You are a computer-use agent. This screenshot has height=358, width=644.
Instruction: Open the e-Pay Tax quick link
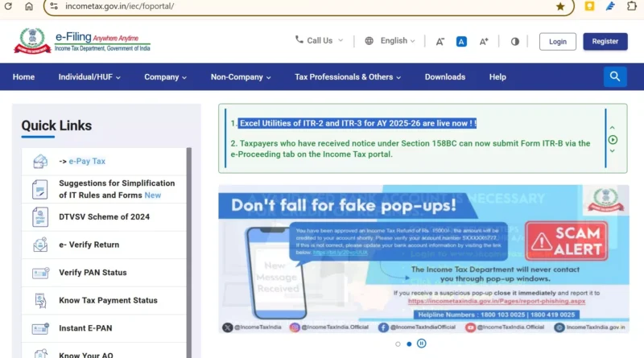87,161
